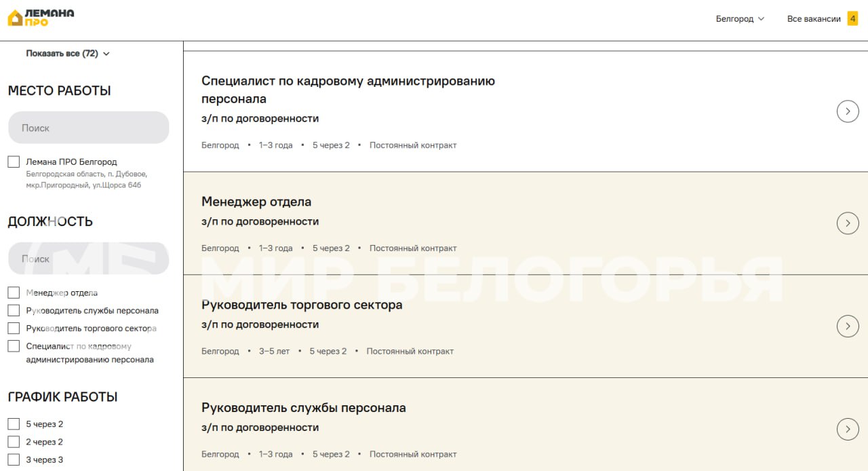Image resolution: width=868 pixels, height=471 pixels.
Task: Click the Место работы search field
Action: pyautogui.click(x=88, y=128)
